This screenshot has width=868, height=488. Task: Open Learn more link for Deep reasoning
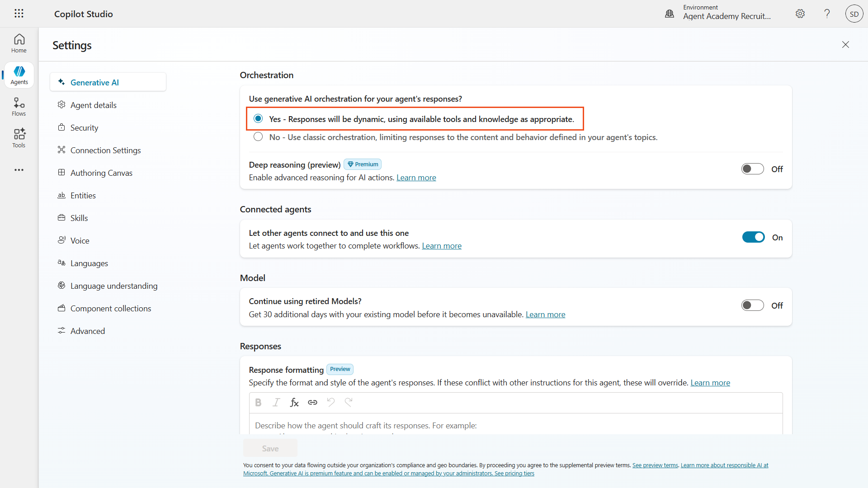coord(416,178)
